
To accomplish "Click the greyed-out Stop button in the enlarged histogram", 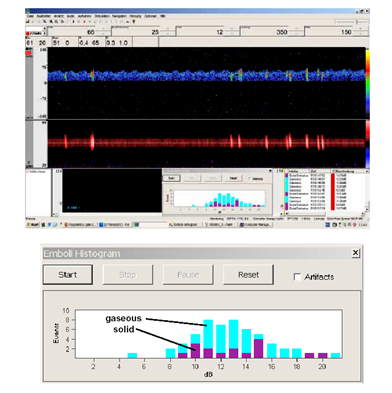I will pos(127,275).
